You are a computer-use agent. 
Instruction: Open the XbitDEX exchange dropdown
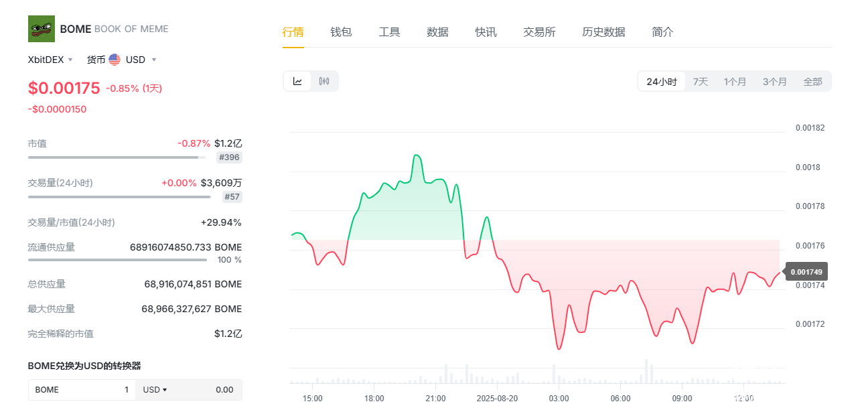tap(50, 60)
